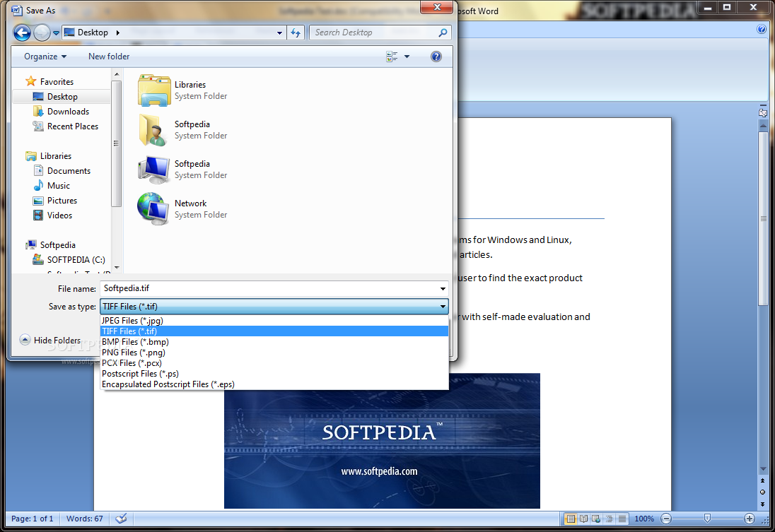775x532 pixels.
Task: Select Softpedia computer in navigation pane
Action: 50,244
